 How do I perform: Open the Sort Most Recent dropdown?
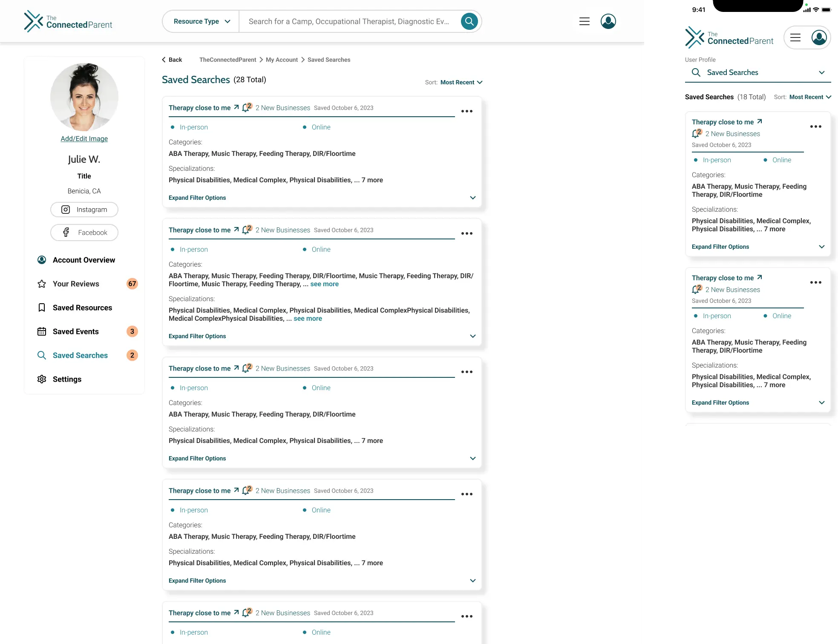(x=461, y=82)
